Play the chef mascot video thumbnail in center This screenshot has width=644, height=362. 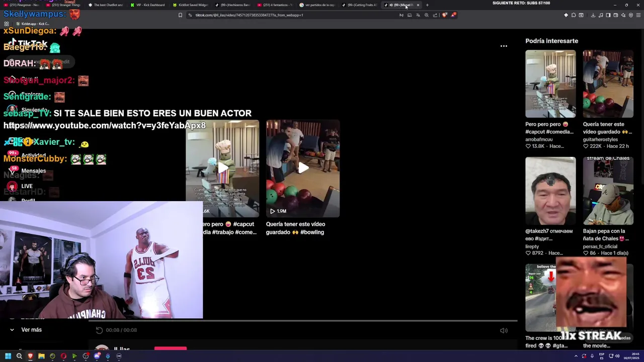222,168
